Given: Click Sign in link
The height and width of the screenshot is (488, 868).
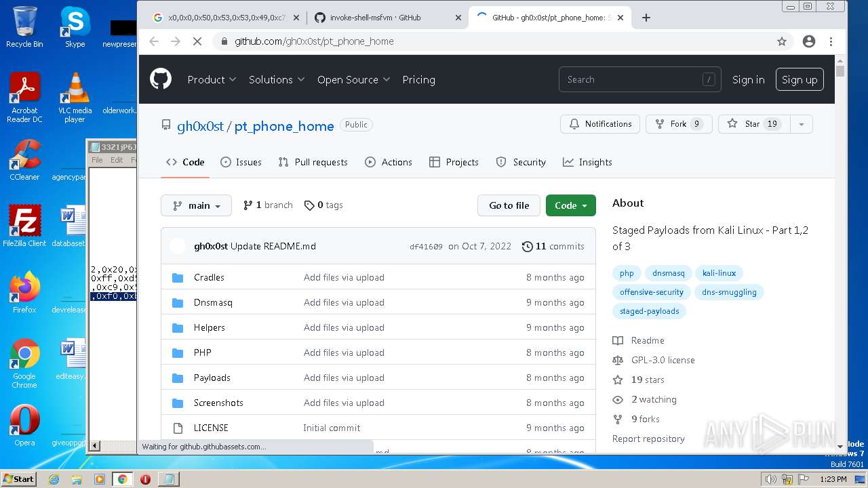Looking at the screenshot, I should 748,79.
